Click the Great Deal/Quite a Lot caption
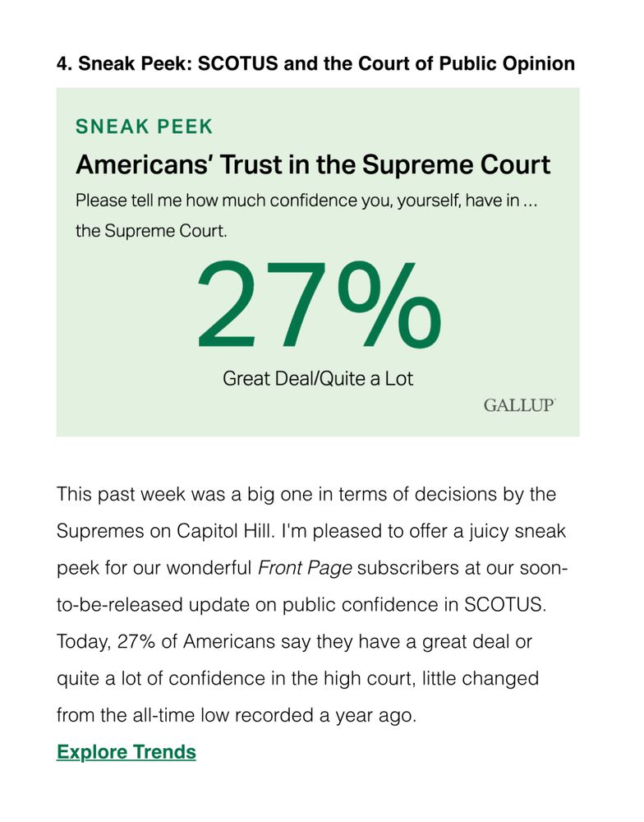The height and width of the screenshot is (822, 644). click(318, 378)
